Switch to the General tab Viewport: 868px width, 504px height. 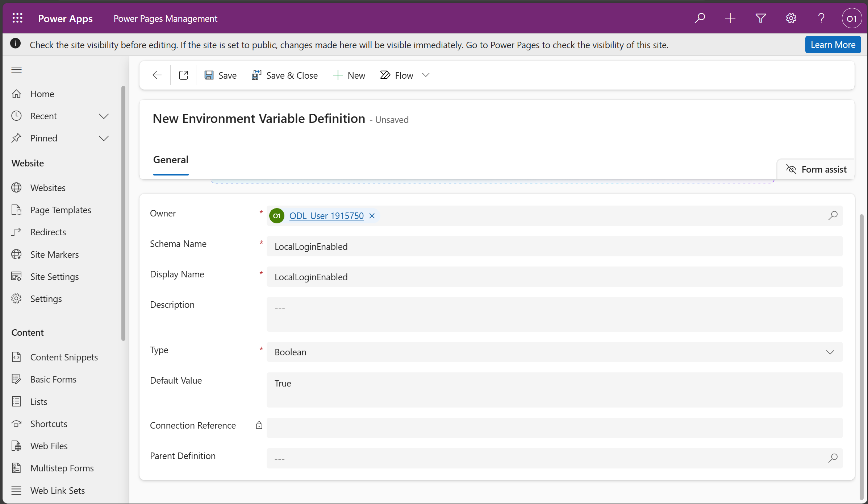click(x=171, y=160)
